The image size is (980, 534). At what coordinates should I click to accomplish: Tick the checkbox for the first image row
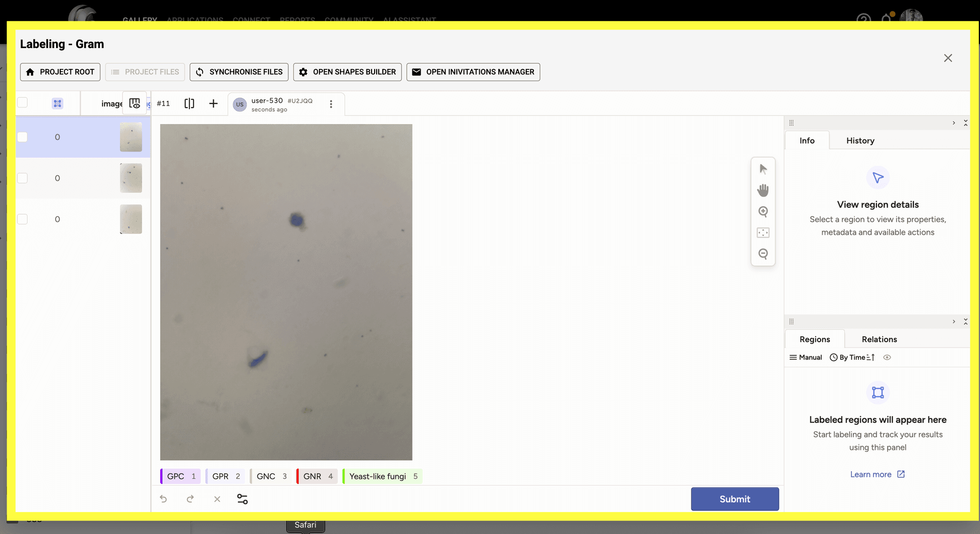click(22, 137)
